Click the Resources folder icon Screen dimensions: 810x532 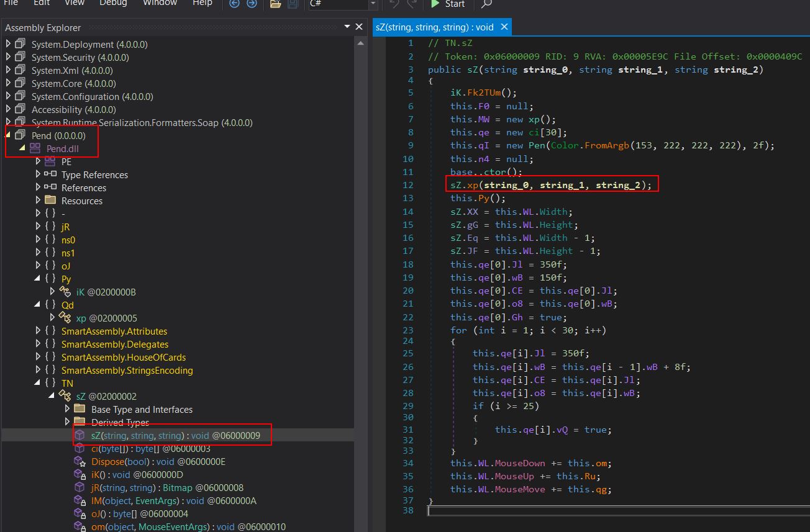click(x=50, y=201)
